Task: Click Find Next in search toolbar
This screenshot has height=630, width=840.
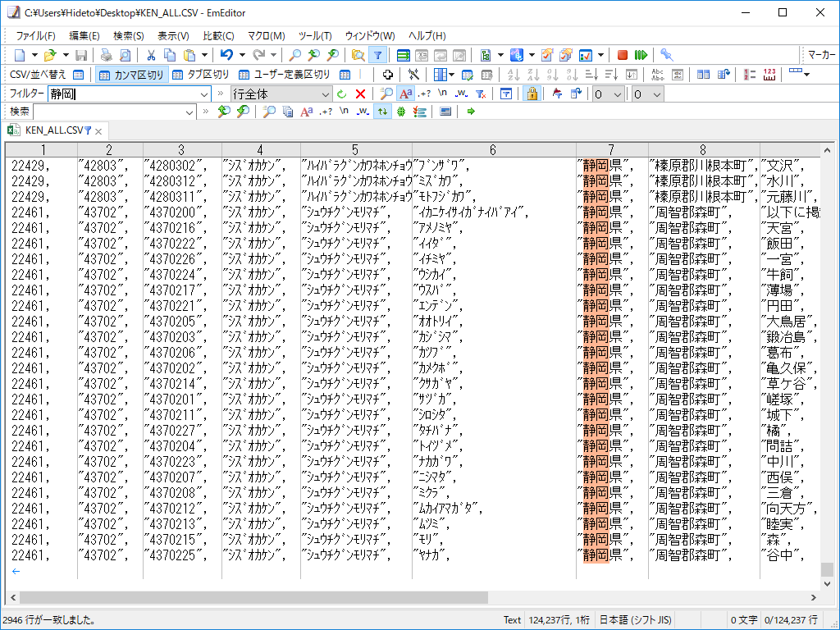Action: coord(243,112)
